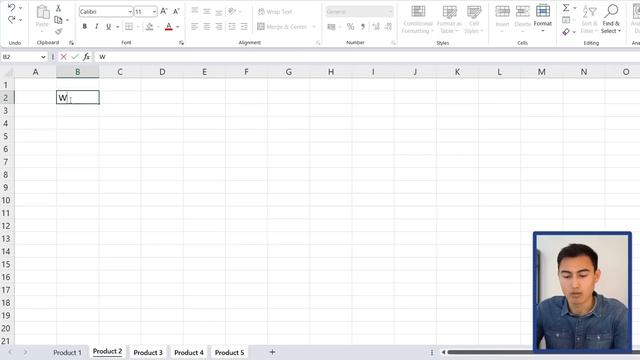This screenshot has height=360, width=640.
Task: Toggle bold formatting
Action: point(84,27)
